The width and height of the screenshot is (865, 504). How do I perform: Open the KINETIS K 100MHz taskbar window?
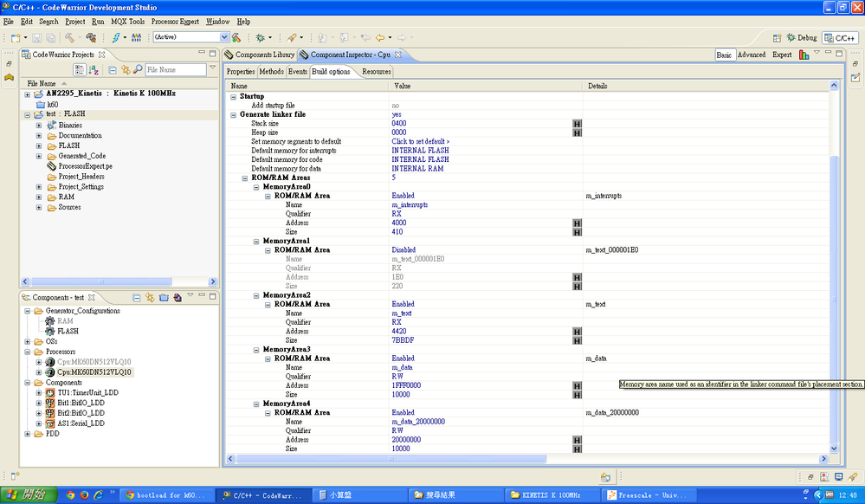tap(552, 495)
